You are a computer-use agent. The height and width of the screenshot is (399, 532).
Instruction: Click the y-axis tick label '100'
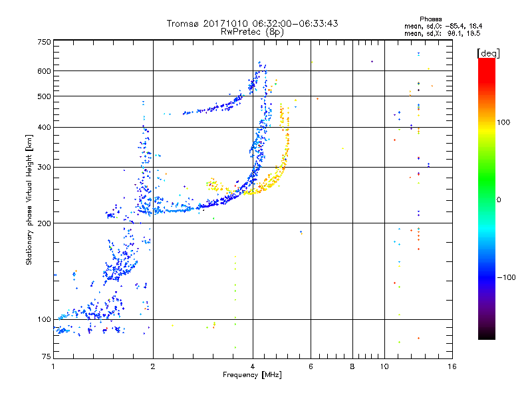[x=44, y=319]
